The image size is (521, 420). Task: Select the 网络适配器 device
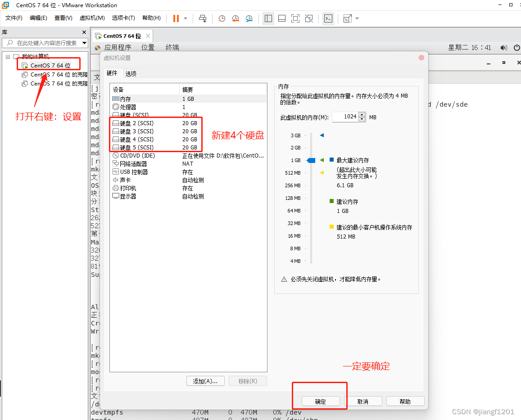(189, 164)
